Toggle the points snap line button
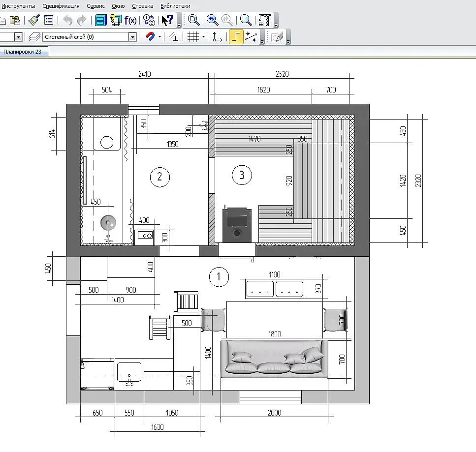Screen dimensions: 476x452 pyautogui.click(x=251, y=37)
